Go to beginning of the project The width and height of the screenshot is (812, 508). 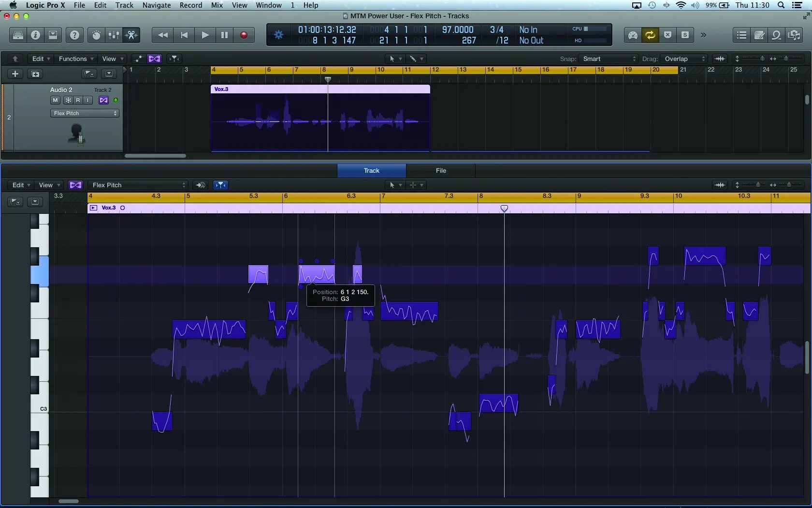[x=184, y=35]
